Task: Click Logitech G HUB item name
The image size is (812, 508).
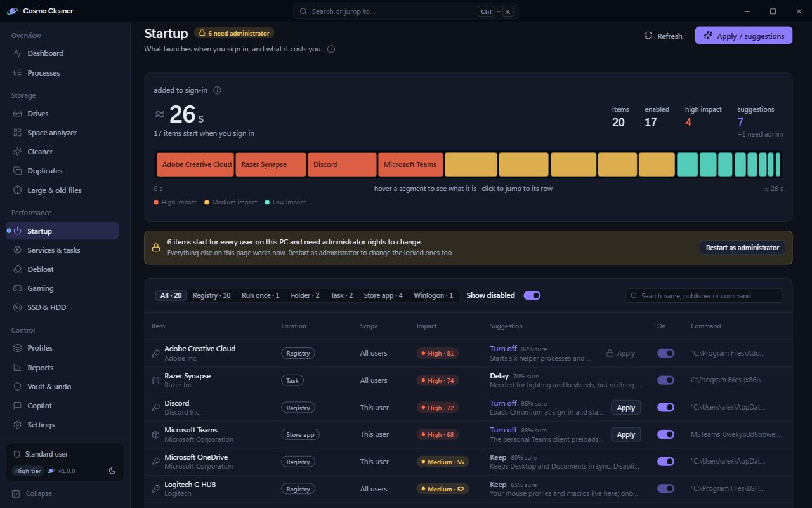Action: (190, 485)
